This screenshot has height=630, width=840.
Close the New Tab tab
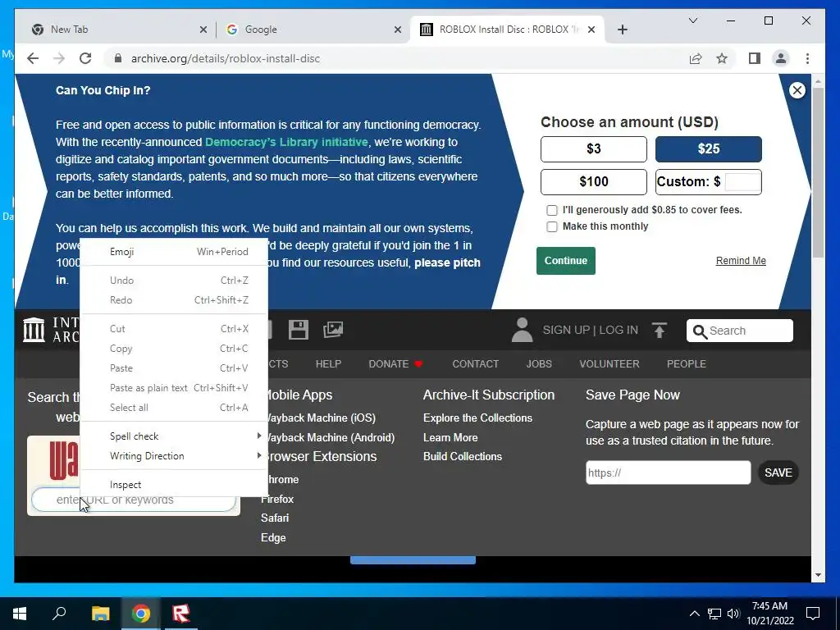coord(203,30)
